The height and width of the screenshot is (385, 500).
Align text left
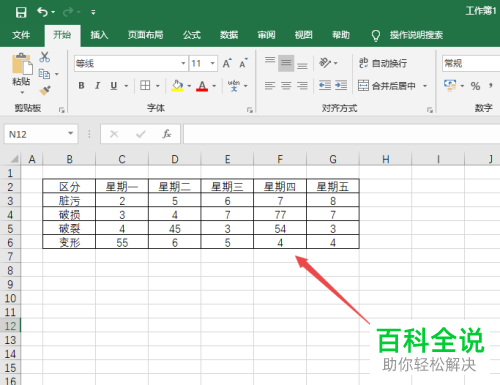[x=270, y=86]
